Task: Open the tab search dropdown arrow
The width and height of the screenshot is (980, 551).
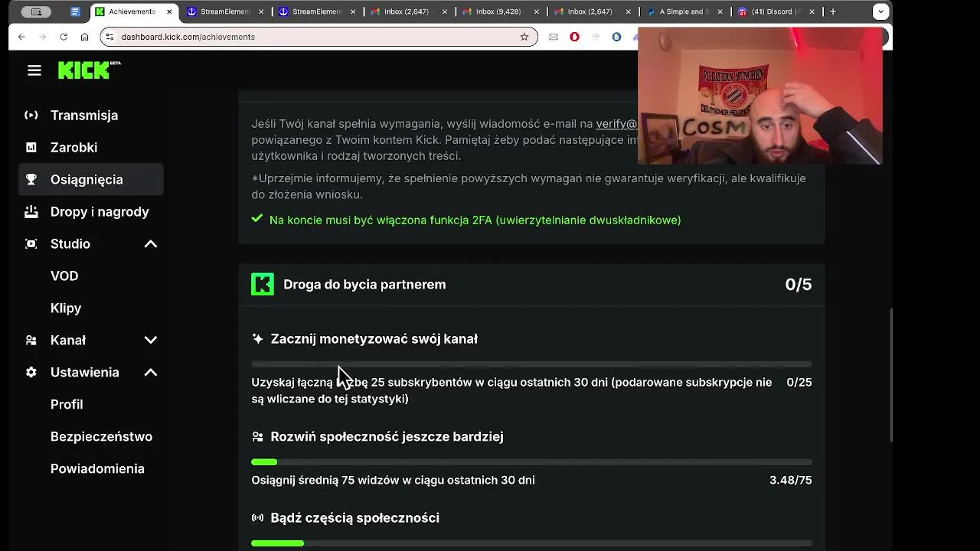Action: coord(880,11)
